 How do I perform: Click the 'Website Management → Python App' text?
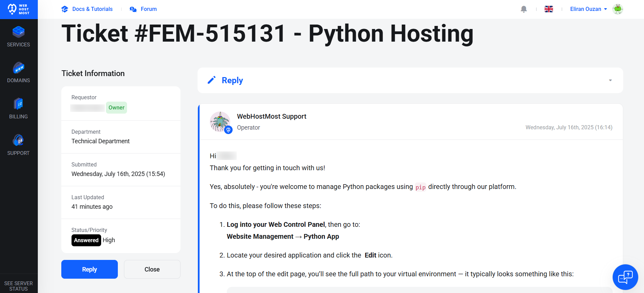click(283, 236)
